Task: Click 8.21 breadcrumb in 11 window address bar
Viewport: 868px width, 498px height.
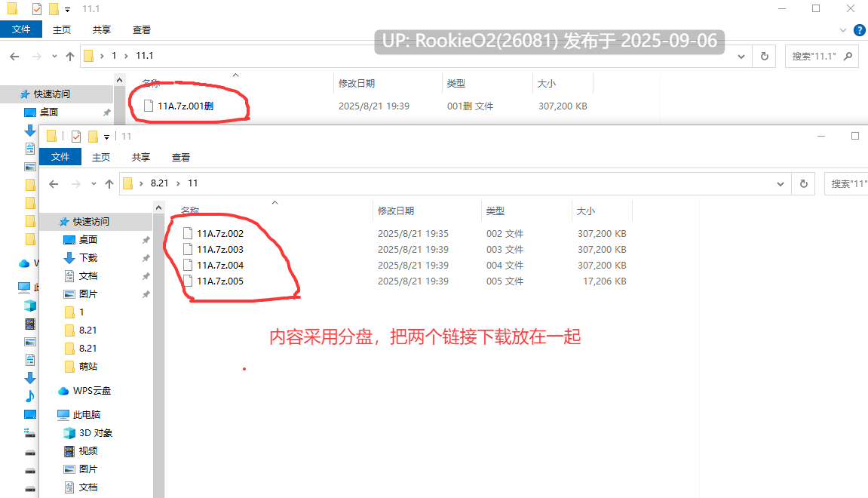Action: [159, 183]
